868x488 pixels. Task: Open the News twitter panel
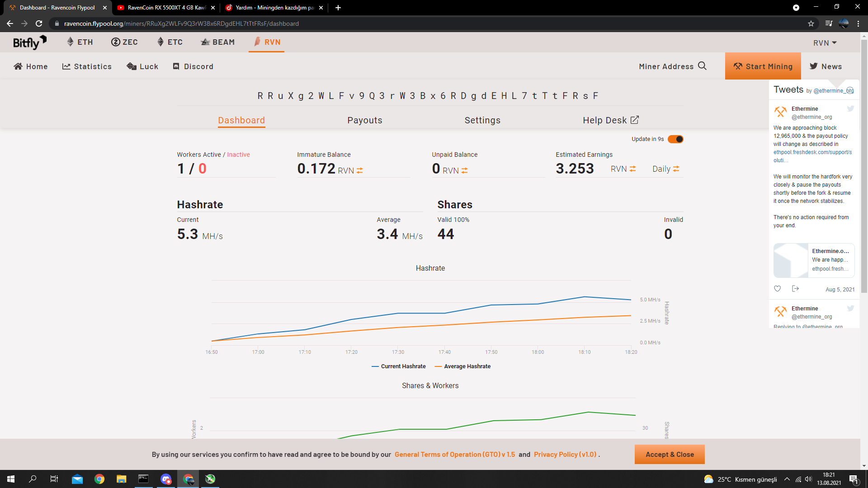point(826,66)
